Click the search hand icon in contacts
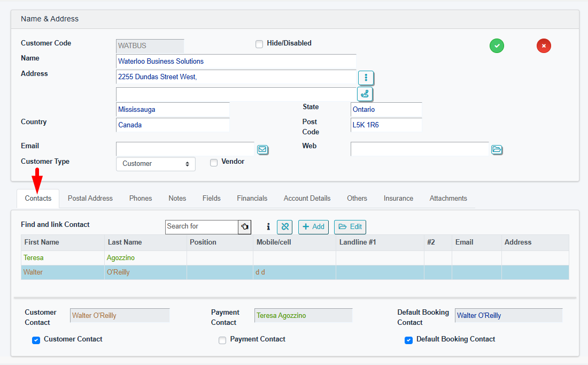 pyautogui.click(x=244, y=227)
